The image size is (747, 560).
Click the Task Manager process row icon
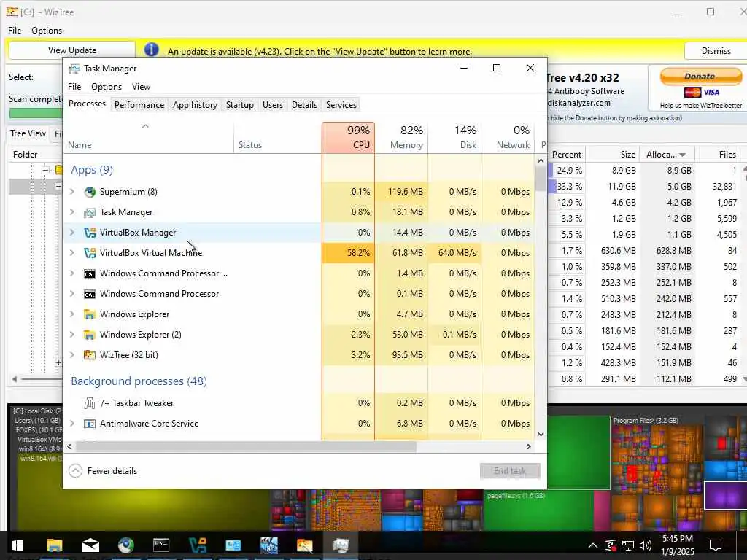(90, 212)
